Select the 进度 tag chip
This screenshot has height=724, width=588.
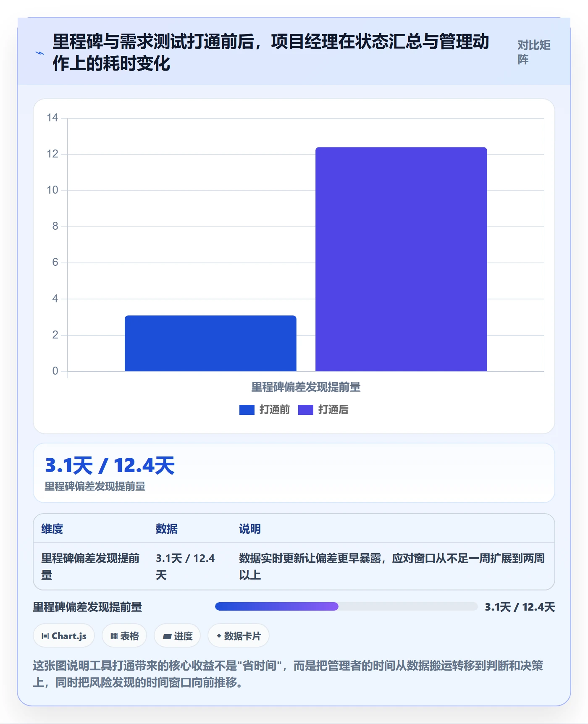point(177,636)
